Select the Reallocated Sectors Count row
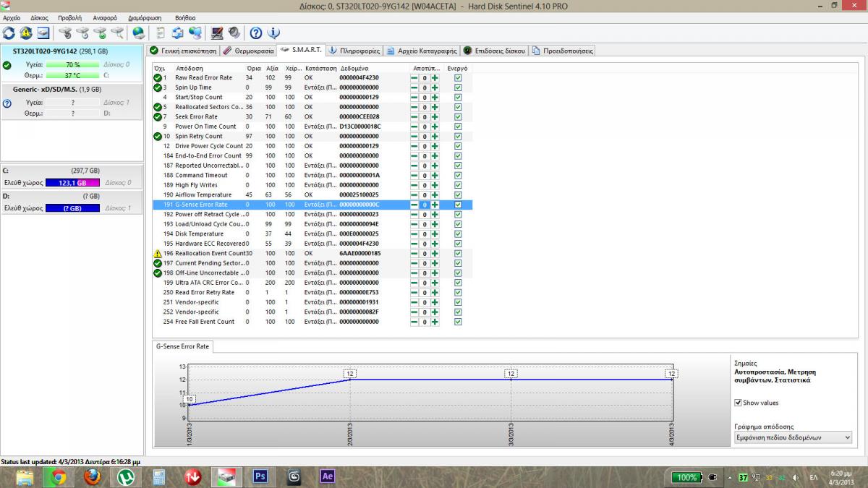Image resolution: width=868 pixels, height=488 pixels. click(x=312, y=107)
